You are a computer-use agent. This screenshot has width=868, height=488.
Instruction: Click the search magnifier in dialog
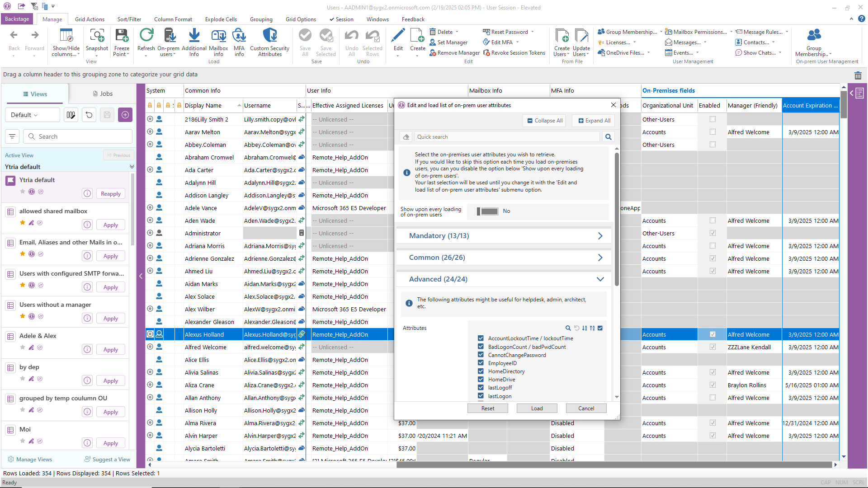pos(609,137)
